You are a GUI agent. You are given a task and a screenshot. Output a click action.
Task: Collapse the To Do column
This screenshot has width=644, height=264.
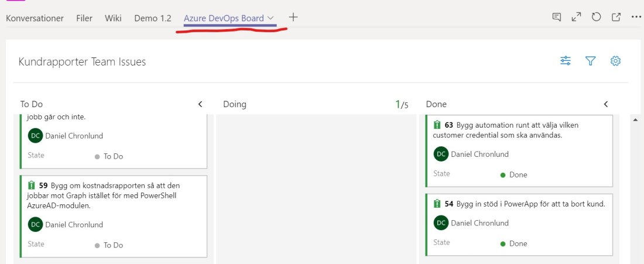200,104
